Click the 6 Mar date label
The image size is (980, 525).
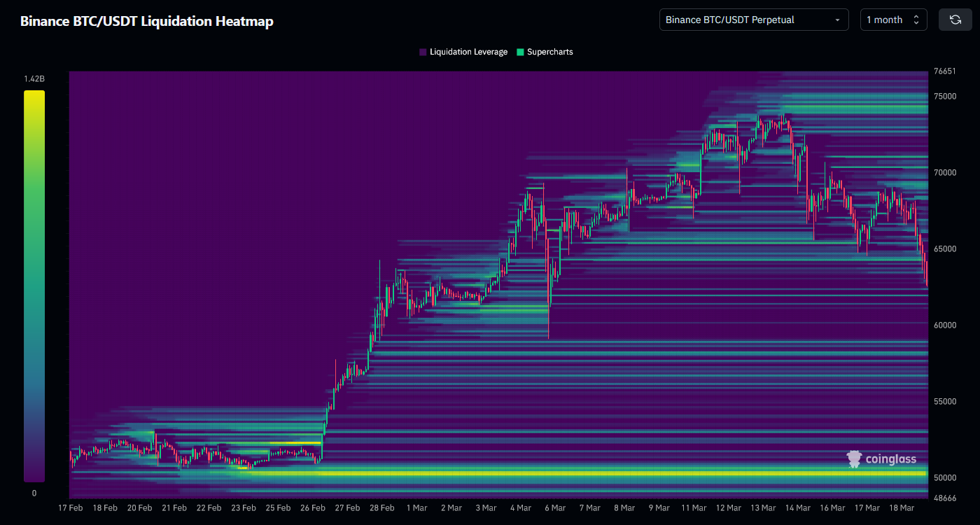[555, 508]
